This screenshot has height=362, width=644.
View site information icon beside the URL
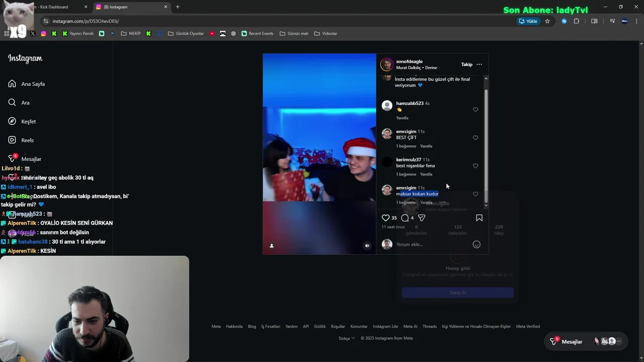[x=46, y=21]
